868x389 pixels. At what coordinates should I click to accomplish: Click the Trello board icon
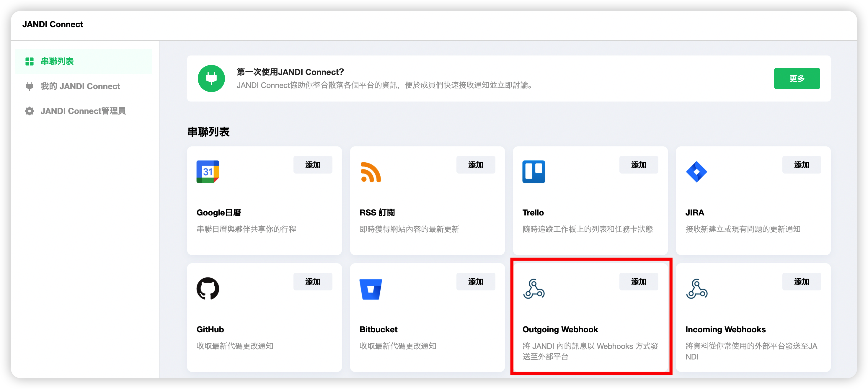[533, 172]
